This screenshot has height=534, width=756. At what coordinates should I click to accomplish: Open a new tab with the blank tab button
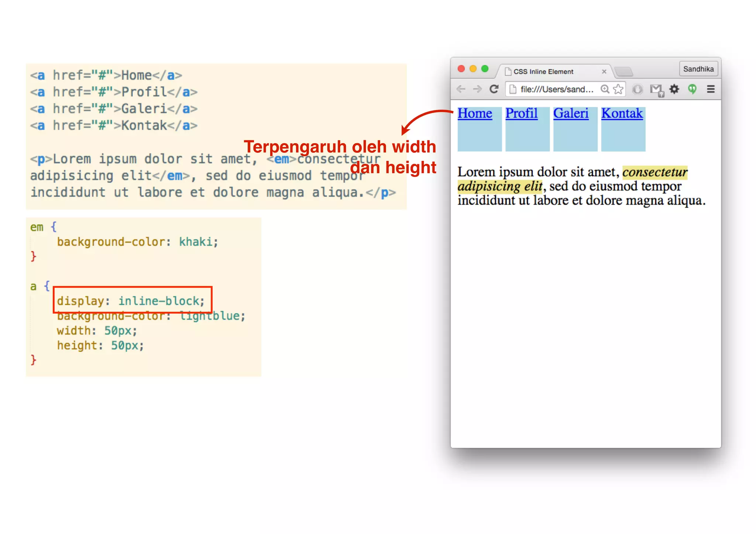(x=624, y=71)
